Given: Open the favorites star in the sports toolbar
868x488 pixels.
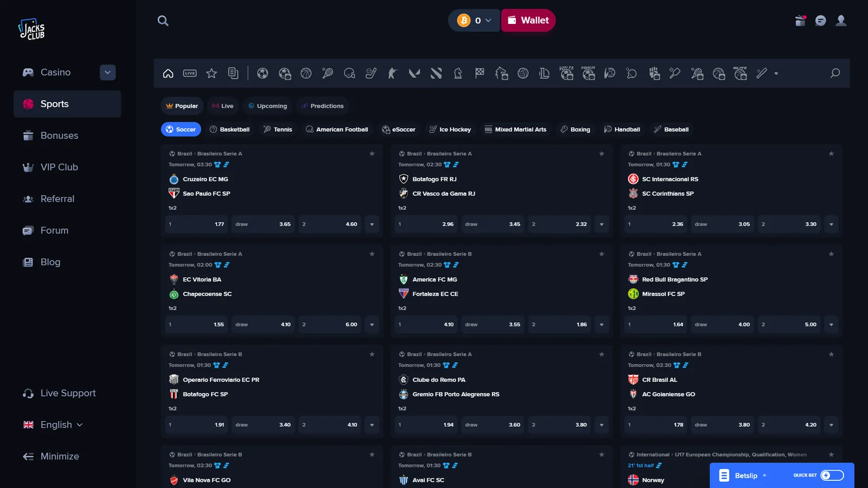Looking at the screenshot, I should 212,73.
